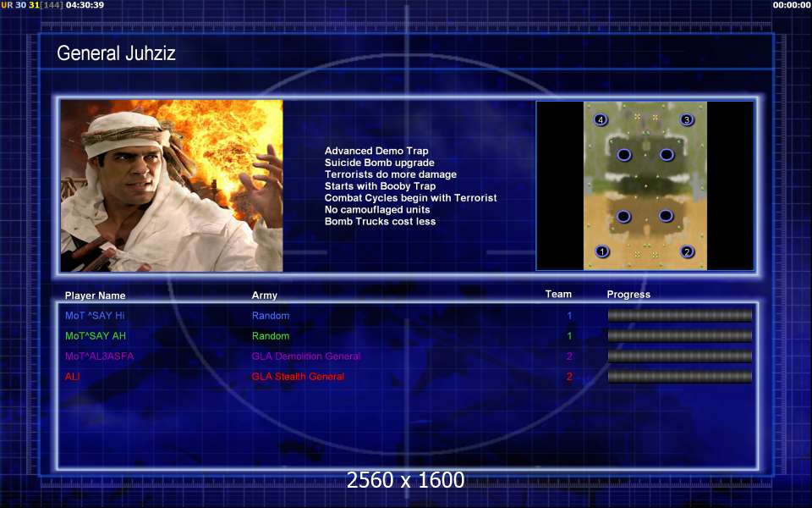Click the Player Name column header
This screenshot has width=812, height=508.
pos(96,295)
